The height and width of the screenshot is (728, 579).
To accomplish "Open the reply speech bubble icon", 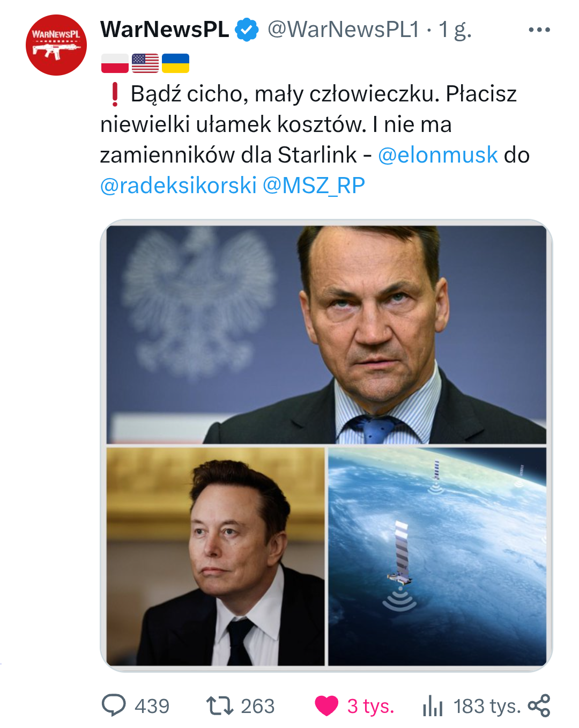I will 114,705.
